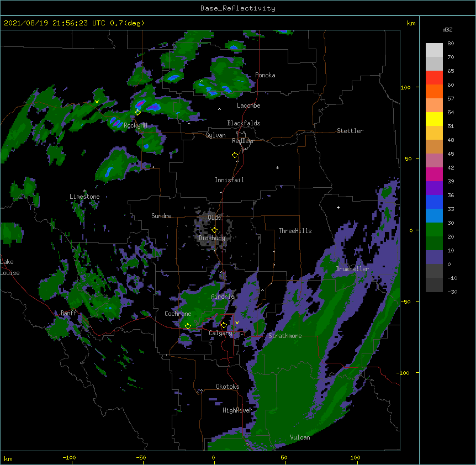This screenshot has width=476, height=465.
Task: Click the Stettler city label
Action: tap(350, 131)
